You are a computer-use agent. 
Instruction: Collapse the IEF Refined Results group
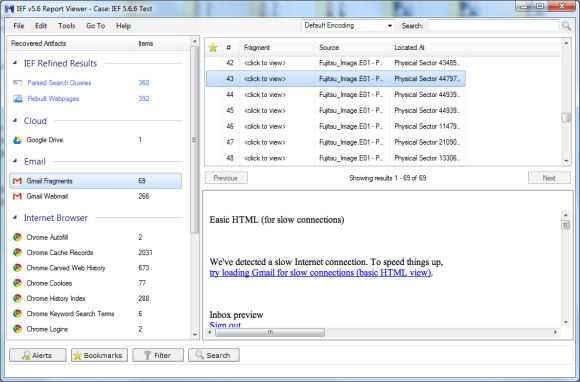[15, 63]
